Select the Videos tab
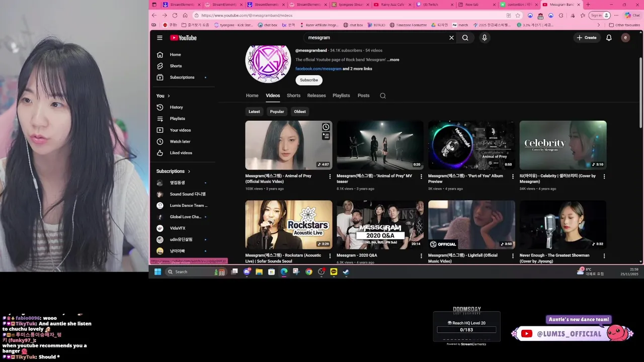 tap(273, 96)
